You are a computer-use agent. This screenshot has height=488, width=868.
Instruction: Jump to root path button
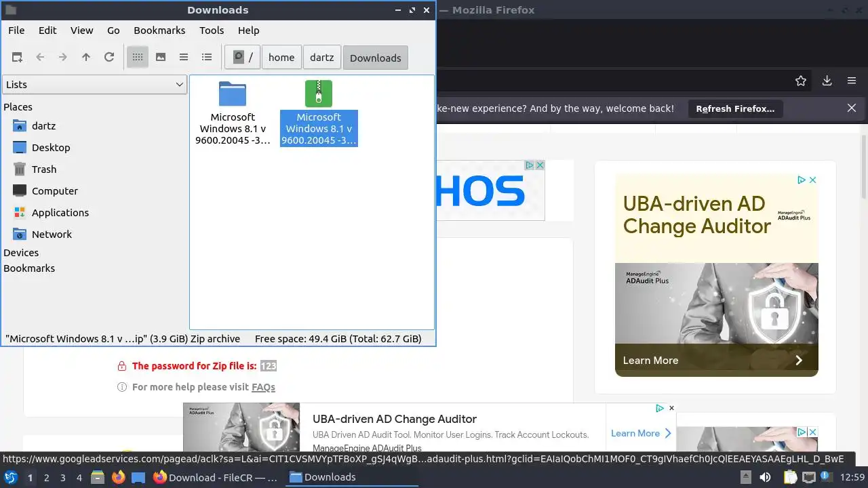(x=243, y=58)
